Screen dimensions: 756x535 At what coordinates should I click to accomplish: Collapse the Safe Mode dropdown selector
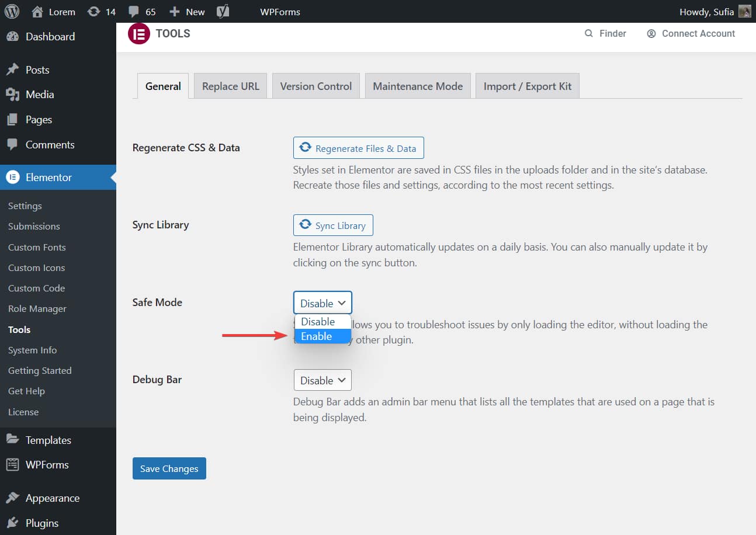tap(322, 303)
